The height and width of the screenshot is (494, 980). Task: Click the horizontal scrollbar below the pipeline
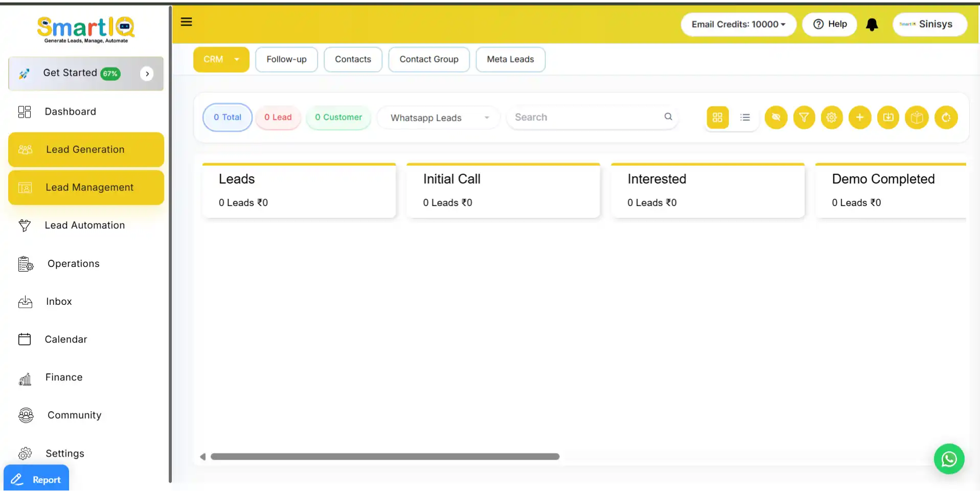(x=384, y=457)
